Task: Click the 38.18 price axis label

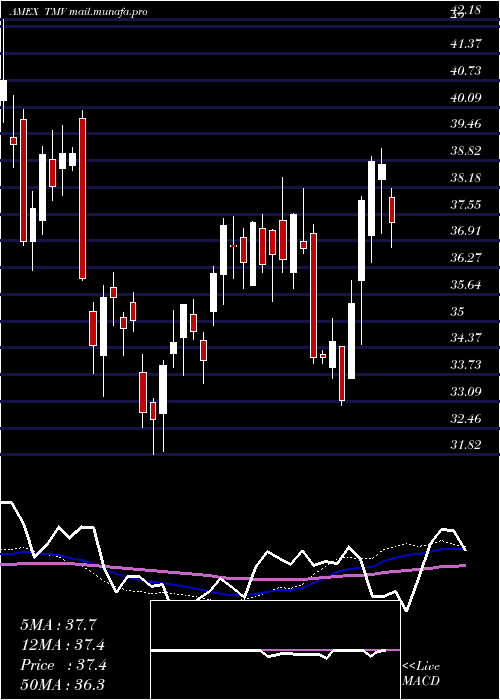Action: point(466,177)
